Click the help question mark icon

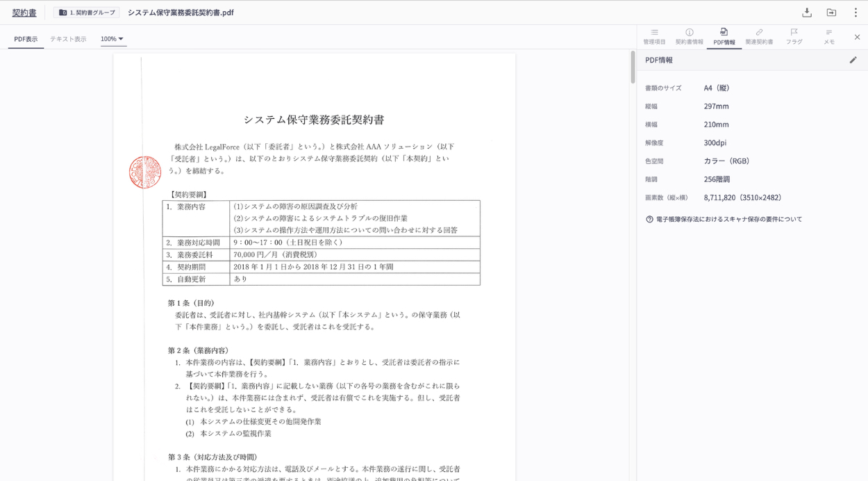pos(649,219)
